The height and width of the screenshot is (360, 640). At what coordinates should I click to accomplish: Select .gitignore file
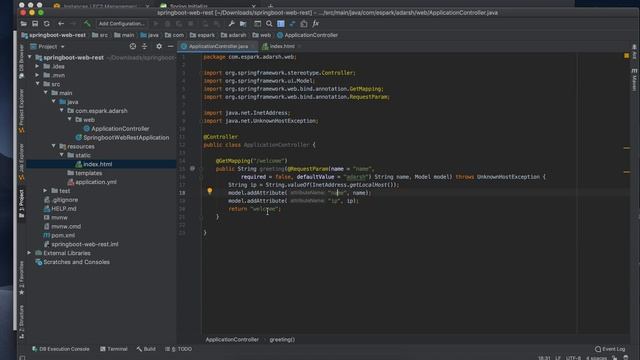click(60, 200)
